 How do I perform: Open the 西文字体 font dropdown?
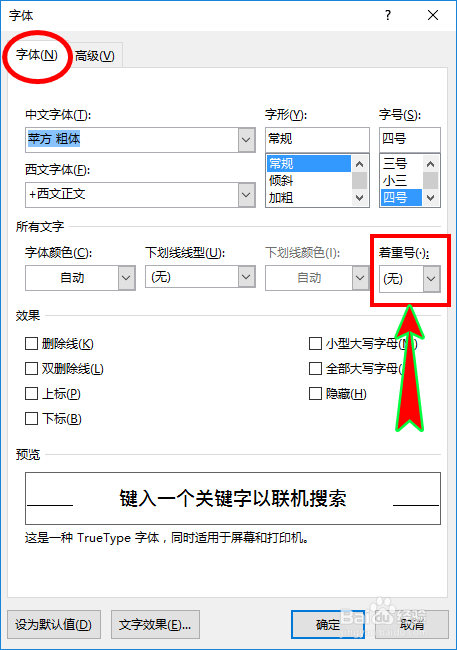click(246, 194)
